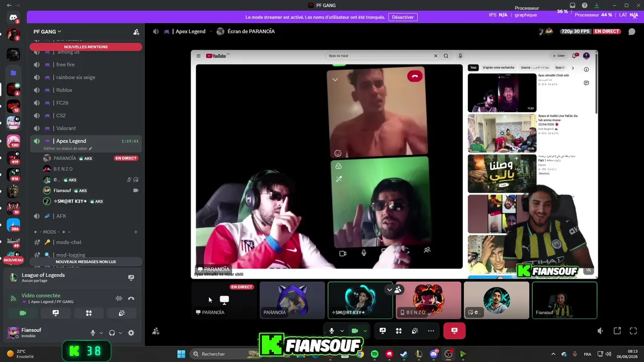Open more options in the call bar

pos(431,331)
